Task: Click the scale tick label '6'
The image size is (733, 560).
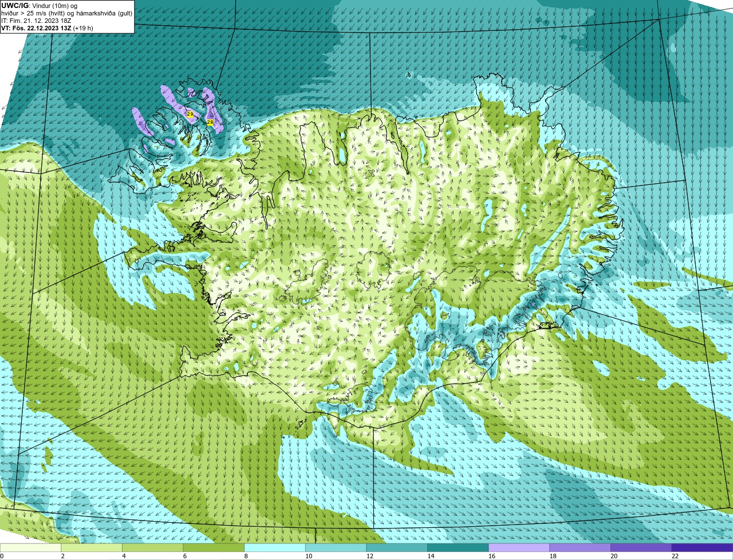Action: (186, 556)
